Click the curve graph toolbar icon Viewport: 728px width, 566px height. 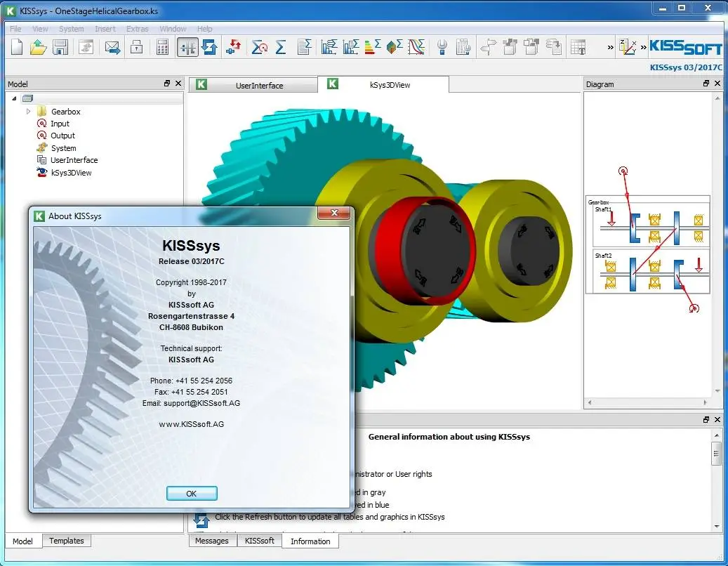[416, 47]
